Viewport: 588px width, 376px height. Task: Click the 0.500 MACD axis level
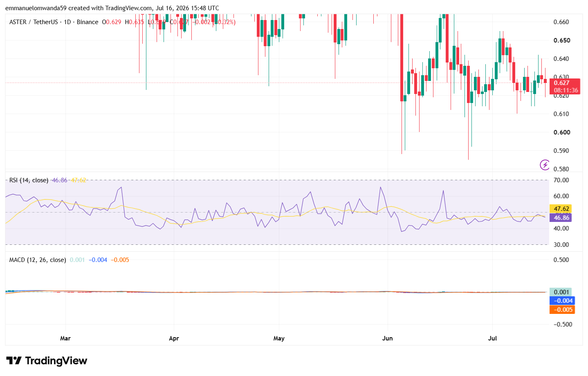561,260
